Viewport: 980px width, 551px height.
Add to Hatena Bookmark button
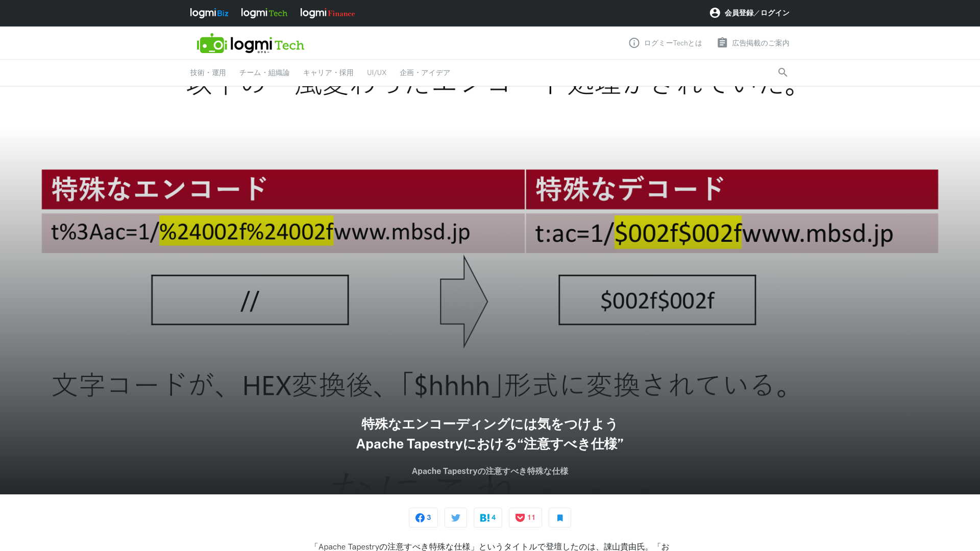(x=488, y=518)
